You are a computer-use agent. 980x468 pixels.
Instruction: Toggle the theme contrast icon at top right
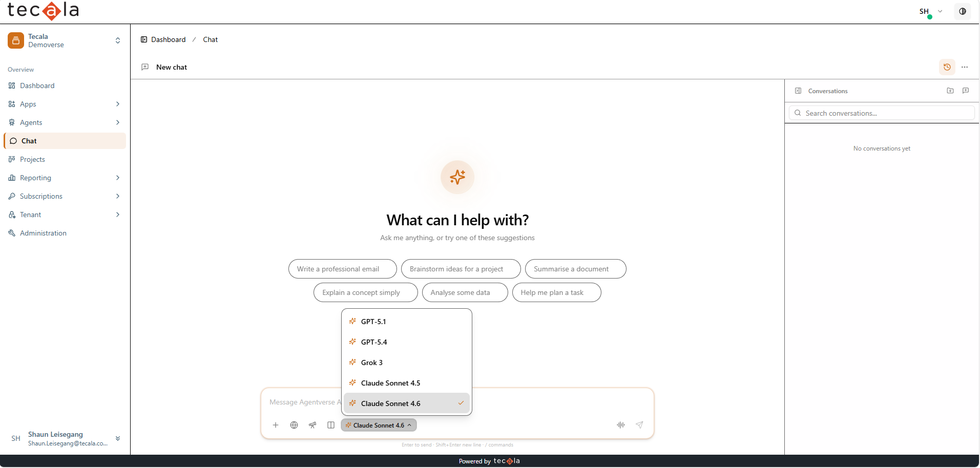(x=963, y=11)
